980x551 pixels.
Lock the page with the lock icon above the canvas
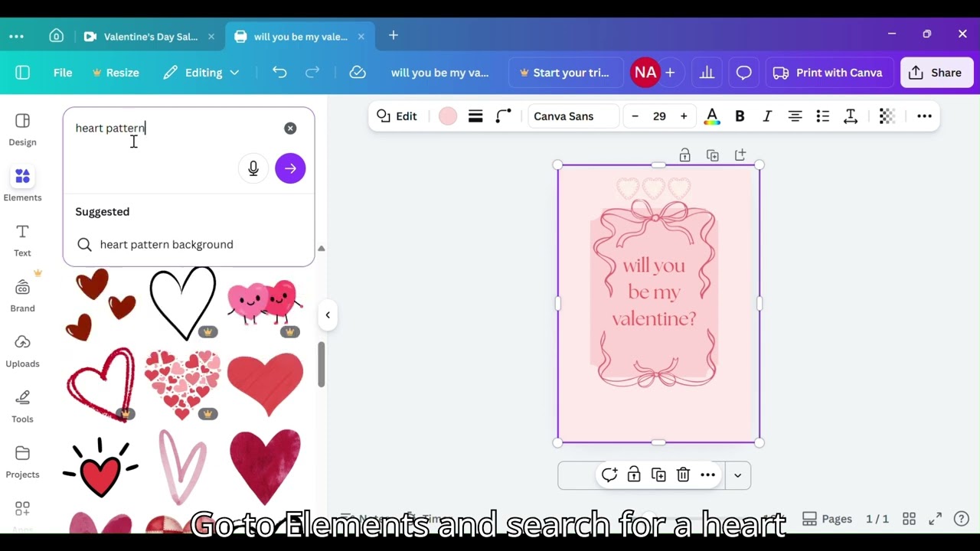click(685, 155)
